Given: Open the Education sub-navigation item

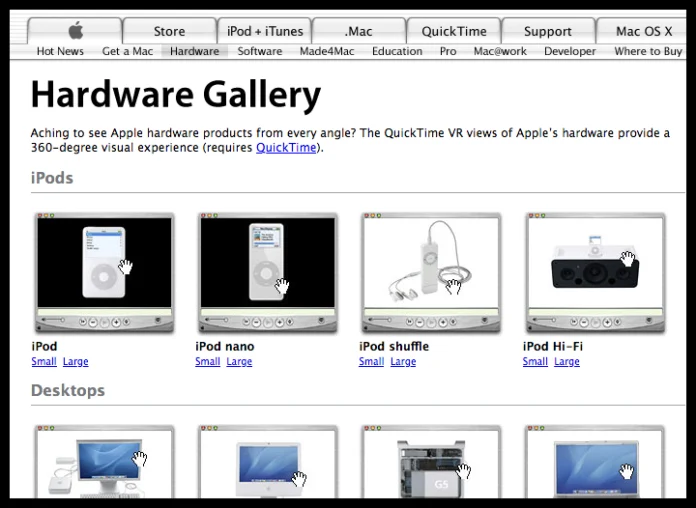Looking at the screenshot, I should coord(397,52).
